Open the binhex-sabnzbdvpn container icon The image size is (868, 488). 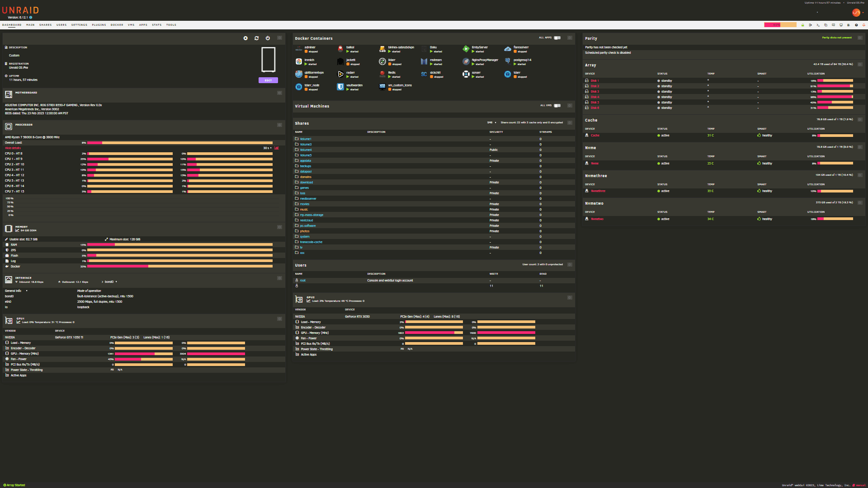382,49
